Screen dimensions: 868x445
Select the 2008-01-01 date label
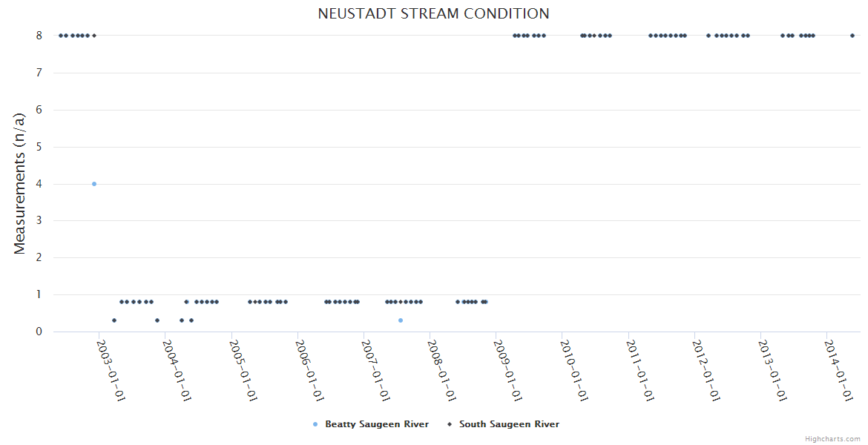click(441, 370)
